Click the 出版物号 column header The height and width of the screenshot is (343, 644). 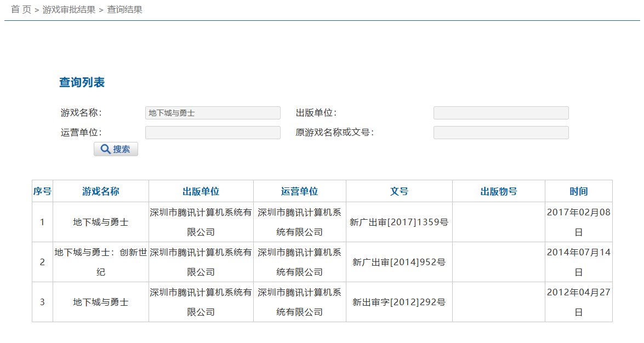[499, 191]
